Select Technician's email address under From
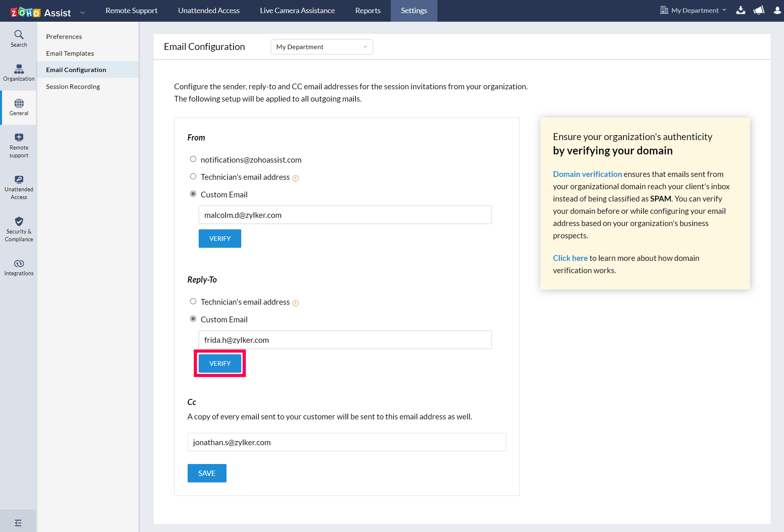Screen dimensions: 784x532 [193, 177]
